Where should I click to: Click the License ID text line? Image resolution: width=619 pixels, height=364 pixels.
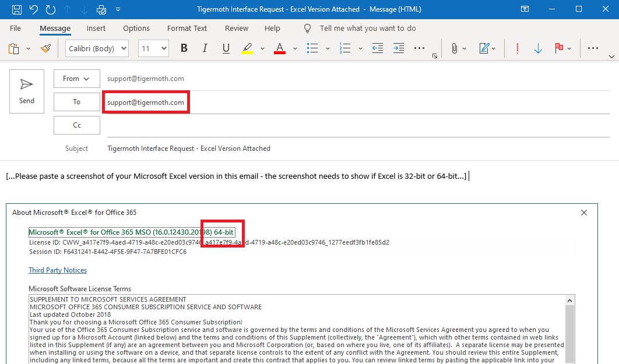pyautogui.click(x=209, y=242)
